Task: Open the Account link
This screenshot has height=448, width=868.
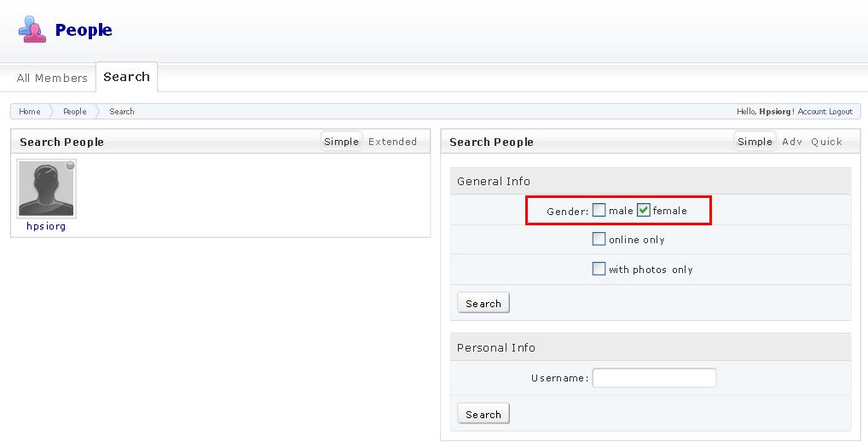Action: point(811,112)
